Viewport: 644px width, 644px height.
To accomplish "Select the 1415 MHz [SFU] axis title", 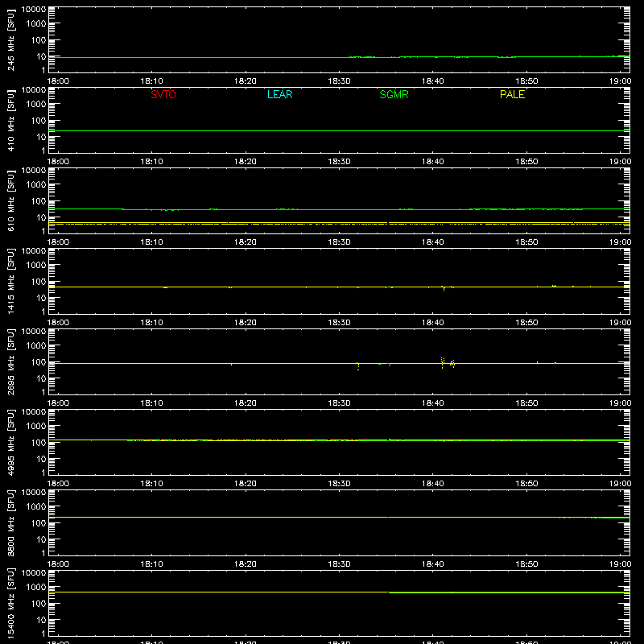I will point(10,281).
